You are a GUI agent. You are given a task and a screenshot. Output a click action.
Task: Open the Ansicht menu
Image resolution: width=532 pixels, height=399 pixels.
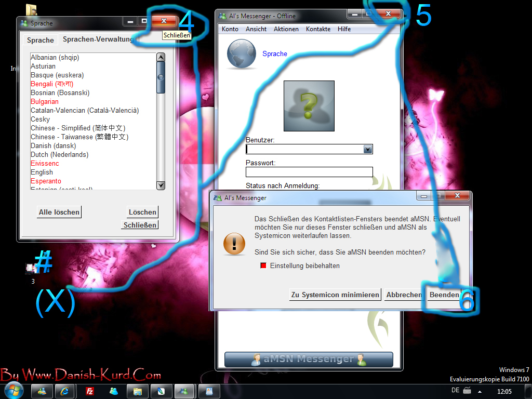pyautogui.click(x=256, y=29)
